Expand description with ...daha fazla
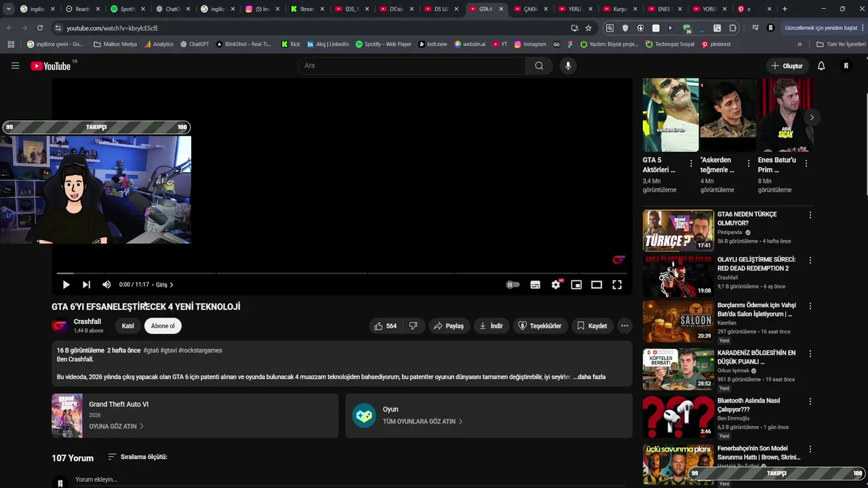Screen dimensions: 868x488 point(589,377)
